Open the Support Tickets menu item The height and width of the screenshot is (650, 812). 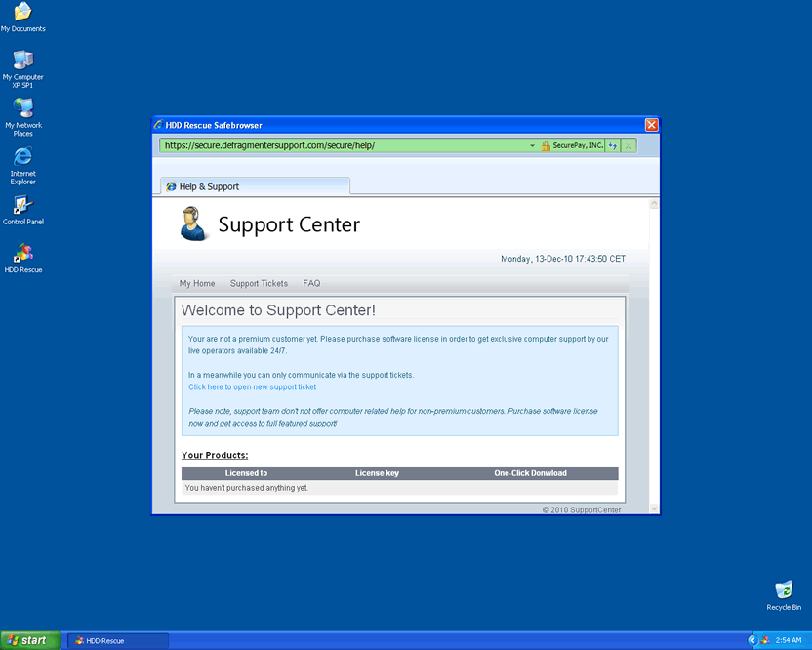tap(259, 283)
